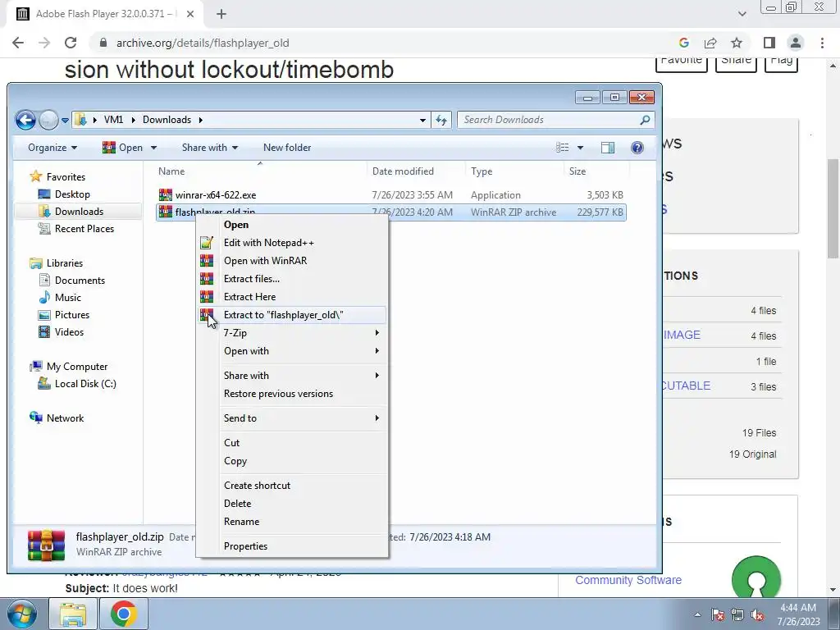Click refresh button next to address bar
Screen dimensions: 840x630
click(x=441, y=120)
